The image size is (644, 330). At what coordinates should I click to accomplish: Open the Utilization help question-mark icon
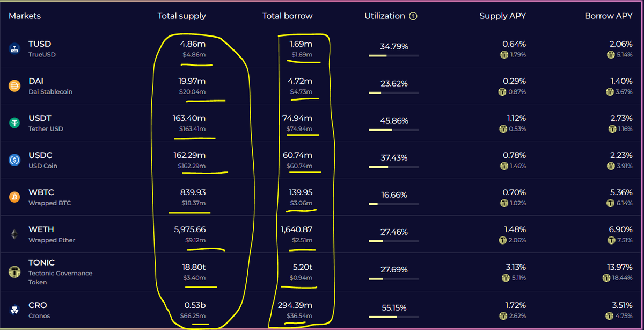click(413, 16)
